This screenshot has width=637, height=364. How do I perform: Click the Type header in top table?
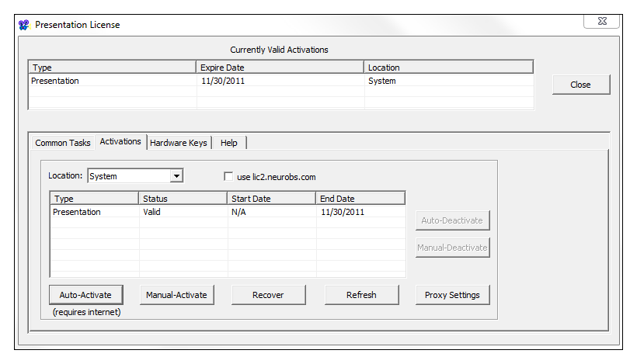[x=112, y=68]
